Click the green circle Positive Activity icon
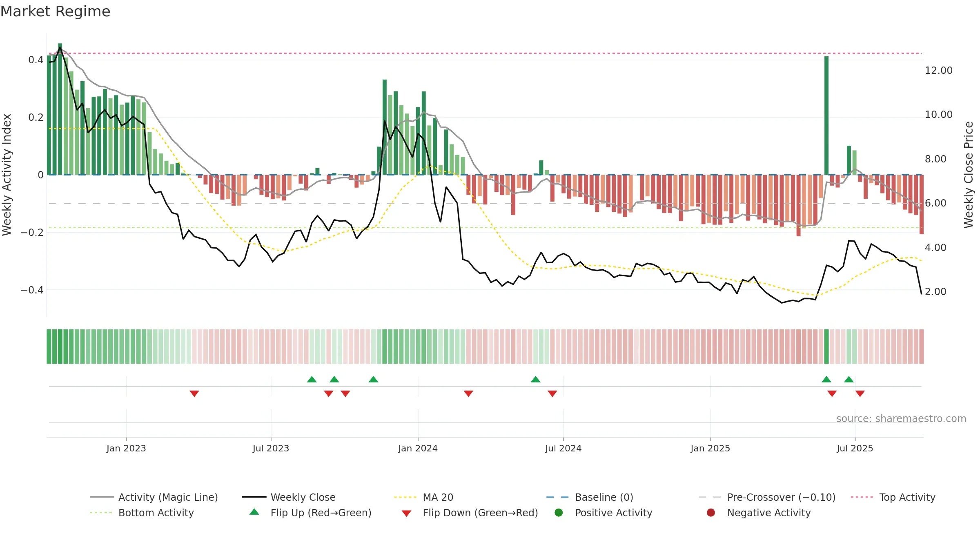 click(559, 513)
